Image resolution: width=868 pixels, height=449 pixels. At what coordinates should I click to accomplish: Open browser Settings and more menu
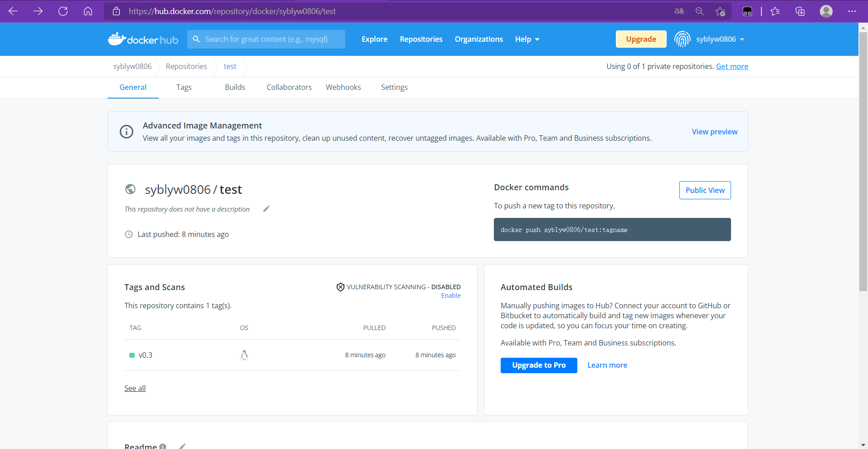[x=852, y=11]
